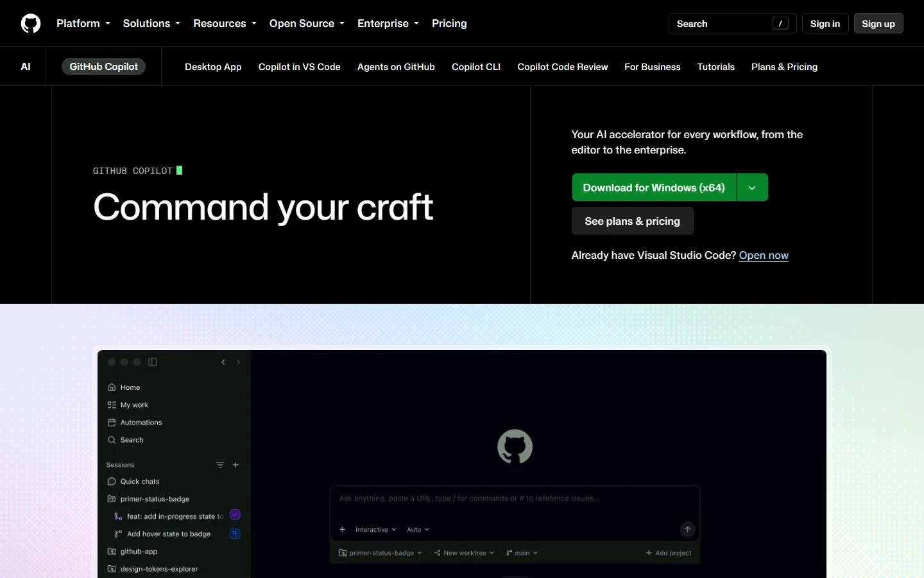
Task: Click the back chevron in app preview
Action: pyautogui.click(x=223, y=362)
